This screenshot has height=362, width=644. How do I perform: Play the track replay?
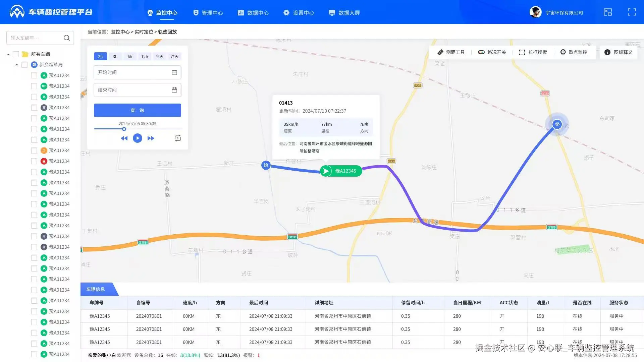click(x=138, y=138)
